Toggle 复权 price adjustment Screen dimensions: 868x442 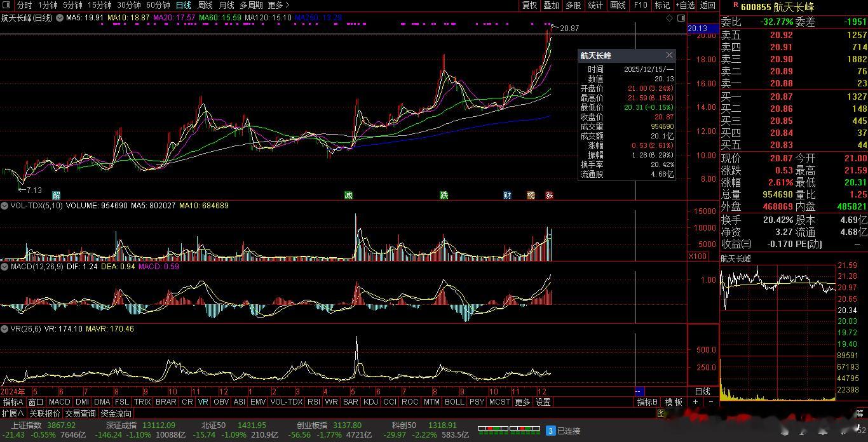[529, 5]
